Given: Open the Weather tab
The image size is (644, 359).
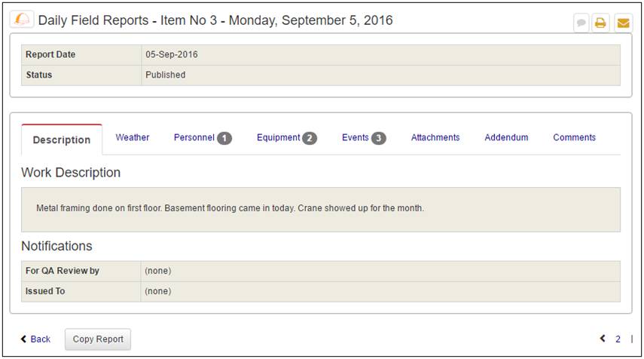Looking at the screenshot, I should click(x=133, y=137).
